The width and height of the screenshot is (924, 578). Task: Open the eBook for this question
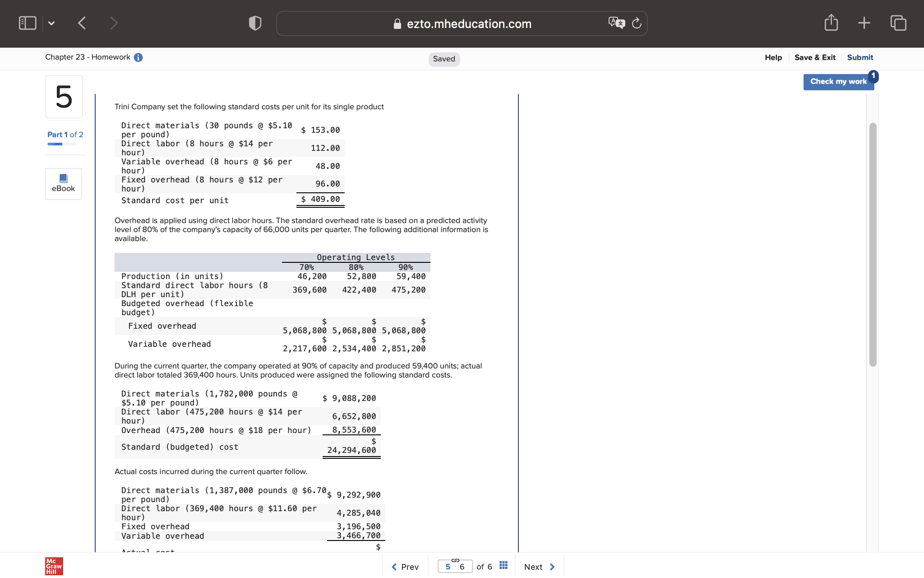pyautogui.click(x=64, y=183)
